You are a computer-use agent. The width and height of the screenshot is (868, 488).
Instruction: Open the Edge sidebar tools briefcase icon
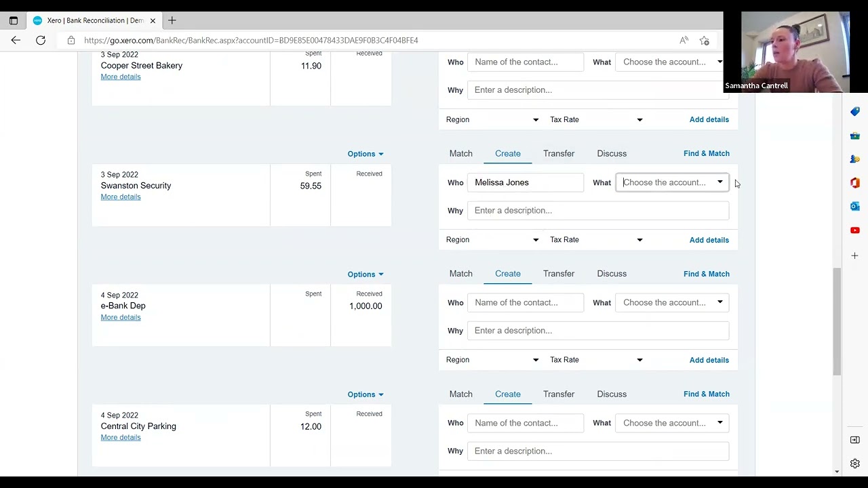[x=855, y=136]
